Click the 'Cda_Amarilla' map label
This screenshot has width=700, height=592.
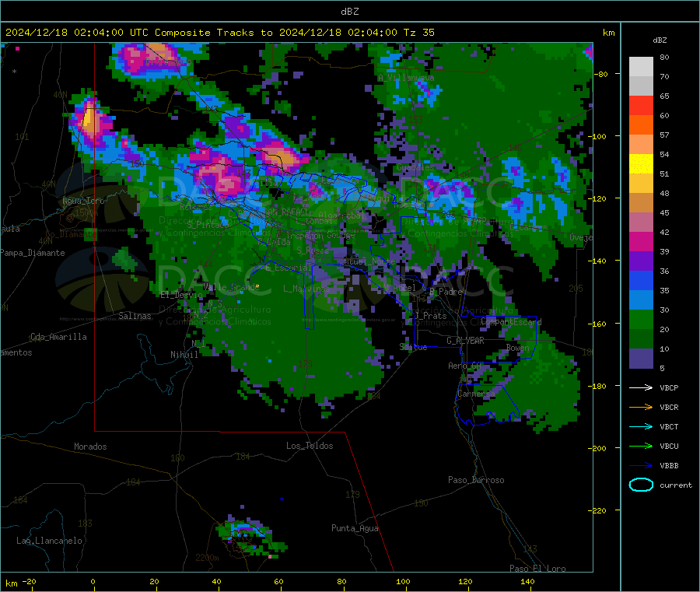pos(58,337)
